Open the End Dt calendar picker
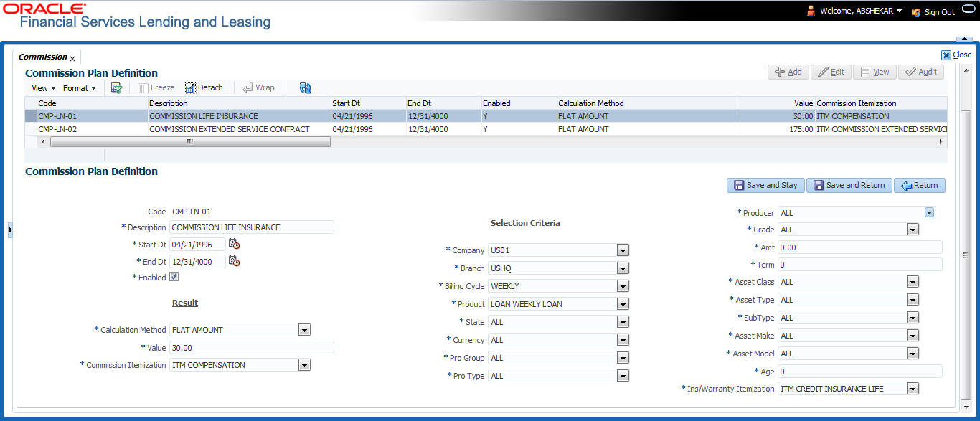Viewport: 980px width, 421px height. [x=234, y=261]
